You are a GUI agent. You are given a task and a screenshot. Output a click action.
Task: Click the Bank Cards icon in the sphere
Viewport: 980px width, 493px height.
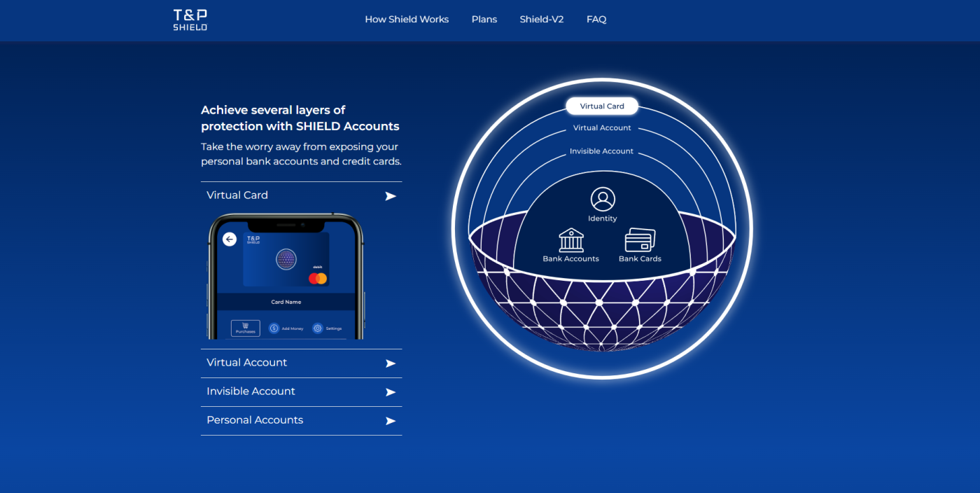639,240
